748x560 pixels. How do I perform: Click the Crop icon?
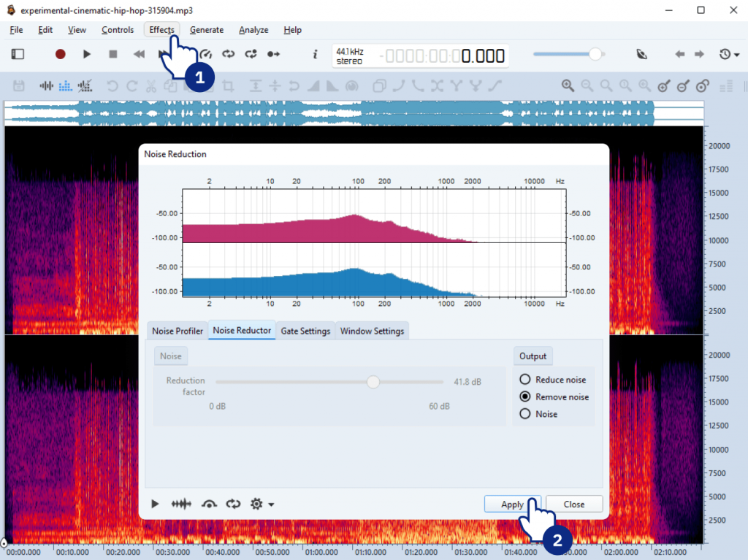click(x=228, y=86)
